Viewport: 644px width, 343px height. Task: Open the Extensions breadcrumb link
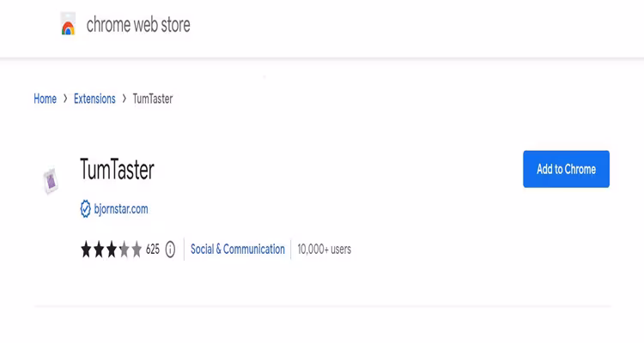(x=94, y=99)
